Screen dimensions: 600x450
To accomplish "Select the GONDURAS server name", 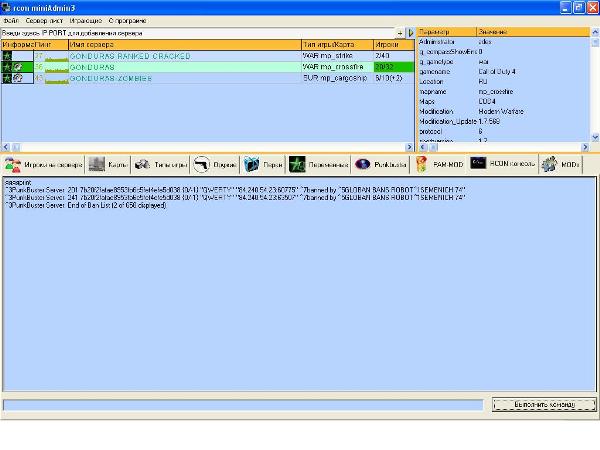I will click(92, 67).
